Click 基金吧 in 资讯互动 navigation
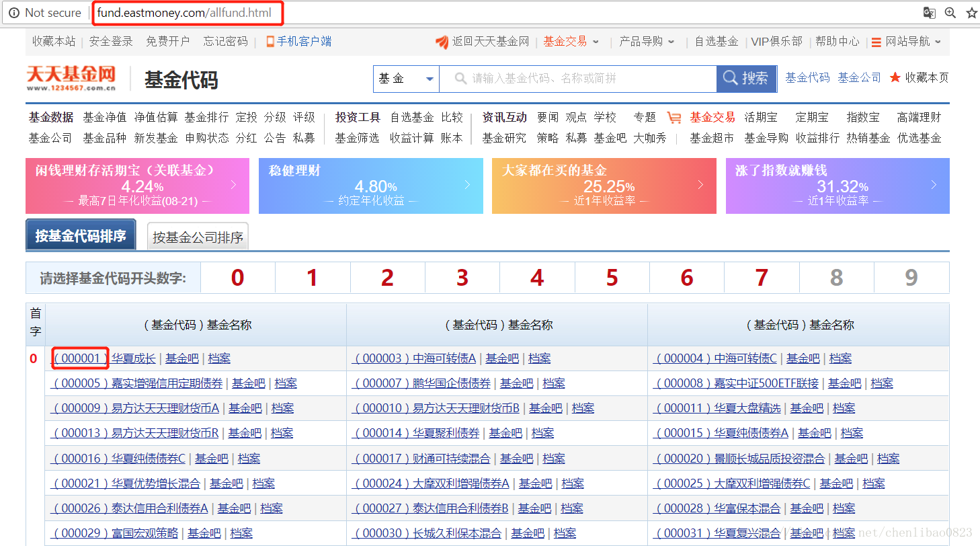Image resolution: width=980 pixels, height=546 pixels. pos(610,138)
